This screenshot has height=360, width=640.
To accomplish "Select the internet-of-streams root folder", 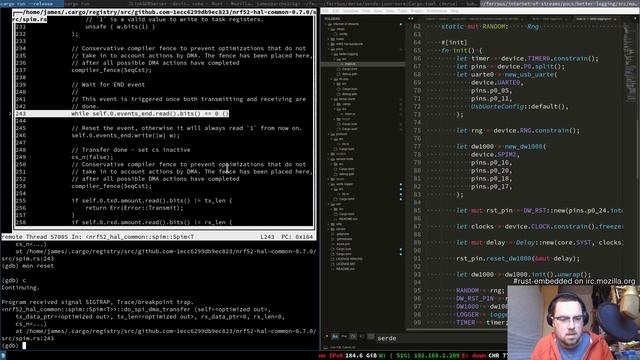I will [x=345, y=24].
